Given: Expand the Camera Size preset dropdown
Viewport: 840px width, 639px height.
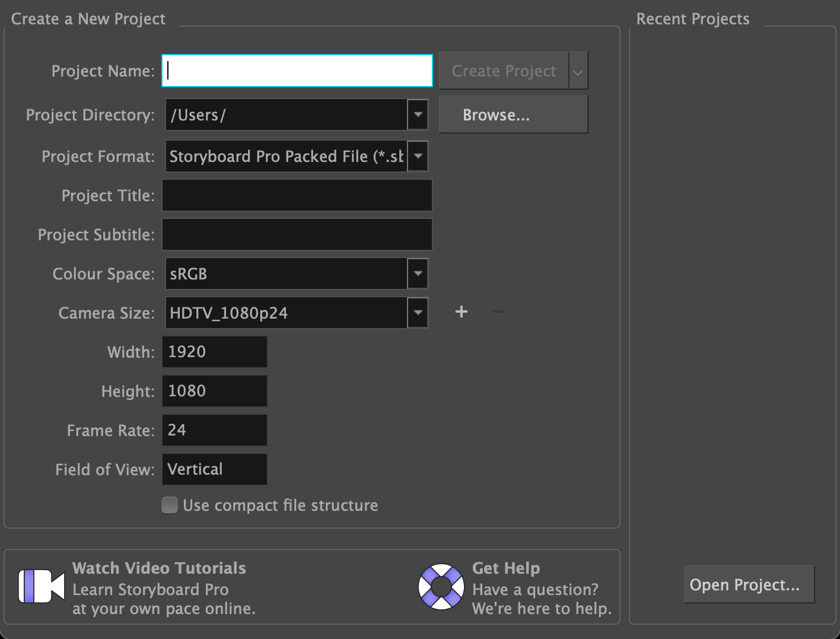Looking at the screenshot, I should [418, 313].
